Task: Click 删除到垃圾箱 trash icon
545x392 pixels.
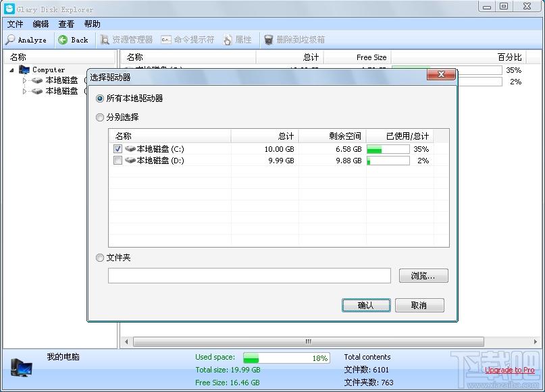Action: [268, 40]
